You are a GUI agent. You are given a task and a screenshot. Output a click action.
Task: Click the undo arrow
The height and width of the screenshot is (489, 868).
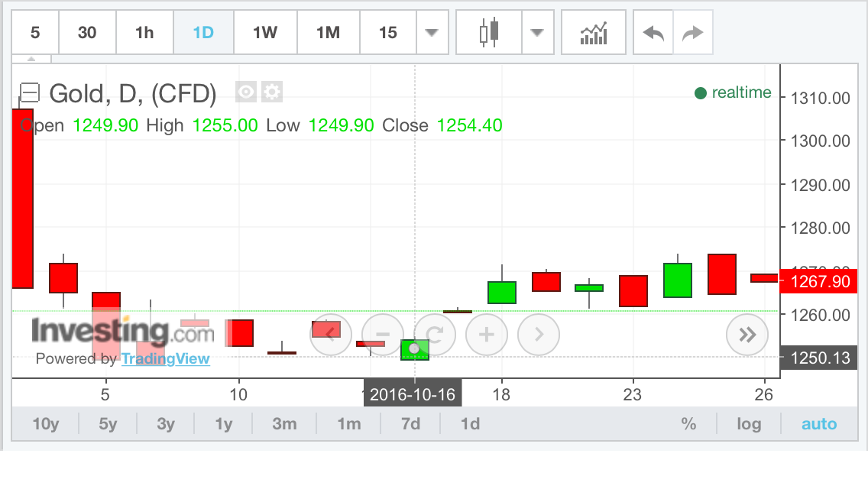(x=653, y=33)
